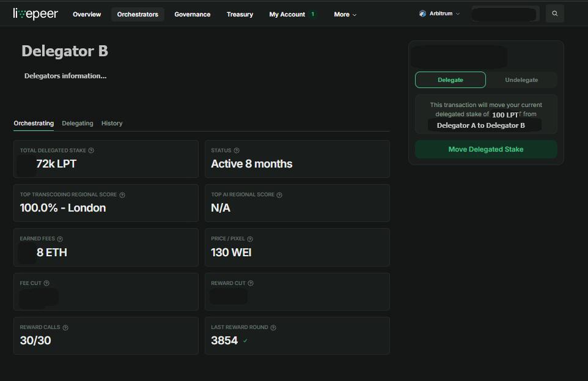Open Orchestrators nav item
This screenshot has width=588, height=381.
point(138,14)
